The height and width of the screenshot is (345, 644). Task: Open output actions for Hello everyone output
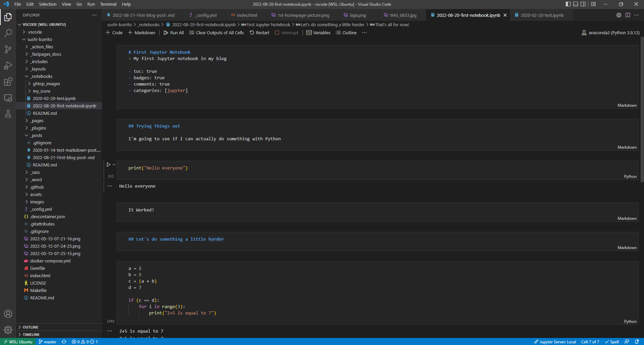pyautogui.click(x=110, y=186)
